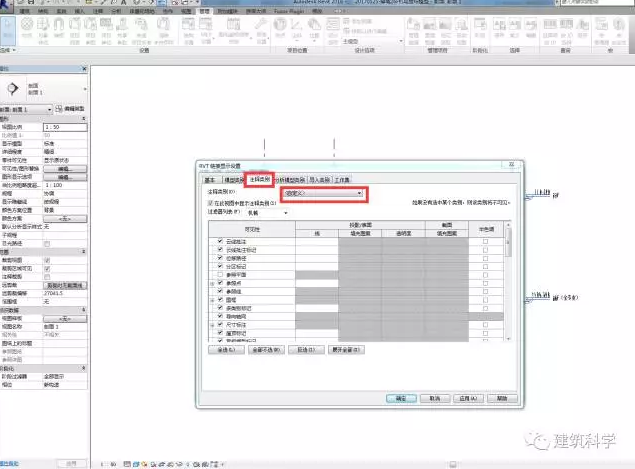Open the 过滤器列表 filter dropdown
635x469 pixels.
click(x=267, y=213)
